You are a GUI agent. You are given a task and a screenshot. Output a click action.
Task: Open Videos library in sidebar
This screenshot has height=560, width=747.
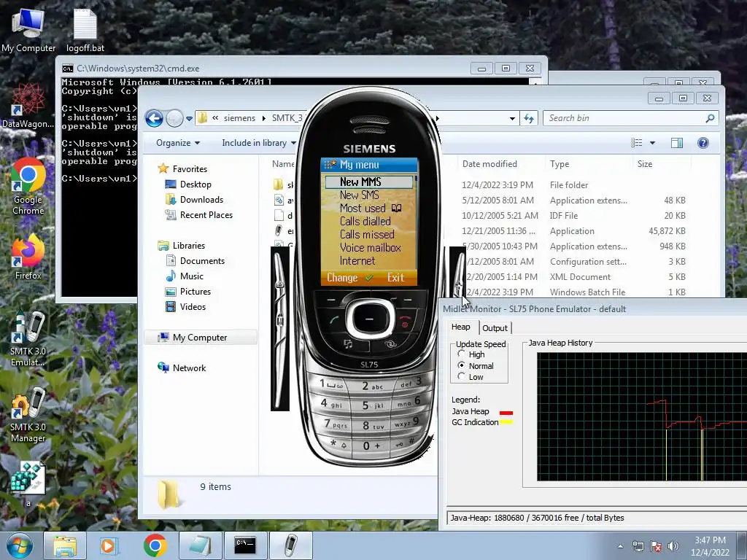click(185, 307)
